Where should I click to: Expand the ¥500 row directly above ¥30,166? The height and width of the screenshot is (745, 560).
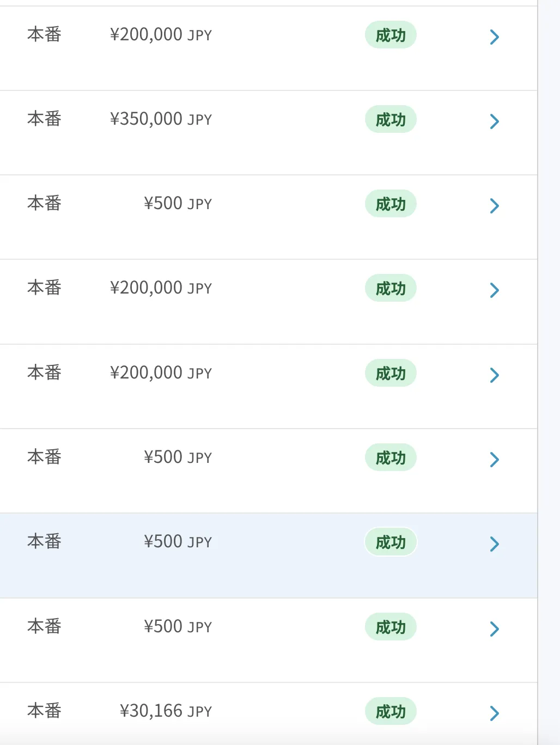tap(494, 628)
